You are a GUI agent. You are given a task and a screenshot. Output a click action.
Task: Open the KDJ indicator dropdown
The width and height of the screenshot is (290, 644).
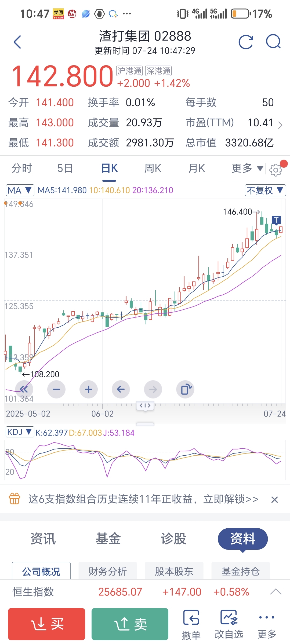tap(20, 432)
